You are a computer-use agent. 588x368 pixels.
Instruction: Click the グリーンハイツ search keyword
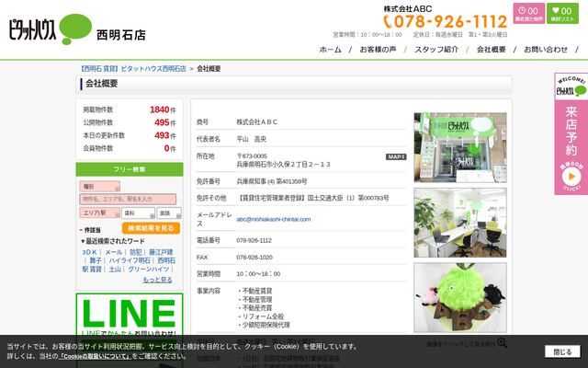coord(149,270)
